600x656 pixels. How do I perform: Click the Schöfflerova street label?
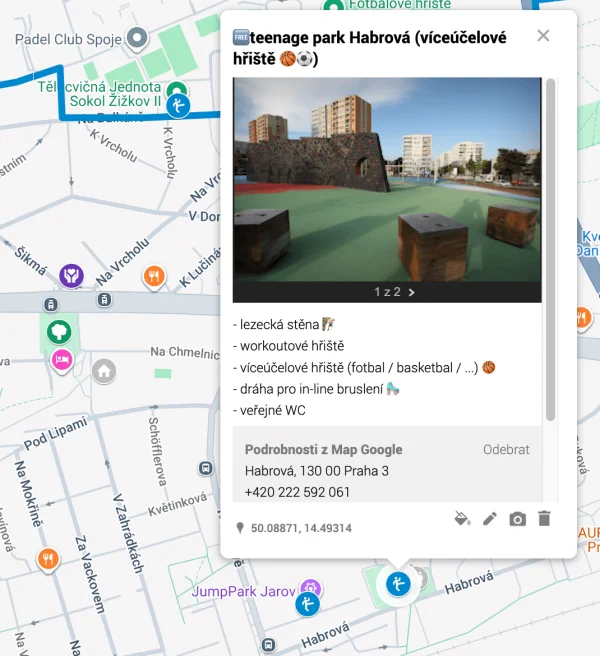157,451
